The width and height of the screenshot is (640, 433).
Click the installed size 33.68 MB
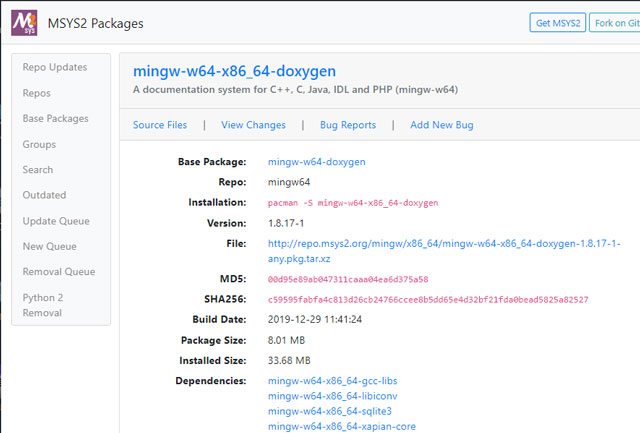click(289, 360)
